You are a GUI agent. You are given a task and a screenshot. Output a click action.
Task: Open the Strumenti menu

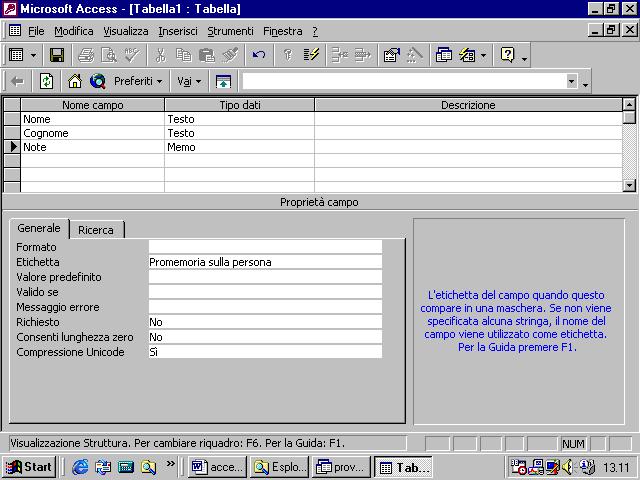pyautogui.click(x=230, y=31)
